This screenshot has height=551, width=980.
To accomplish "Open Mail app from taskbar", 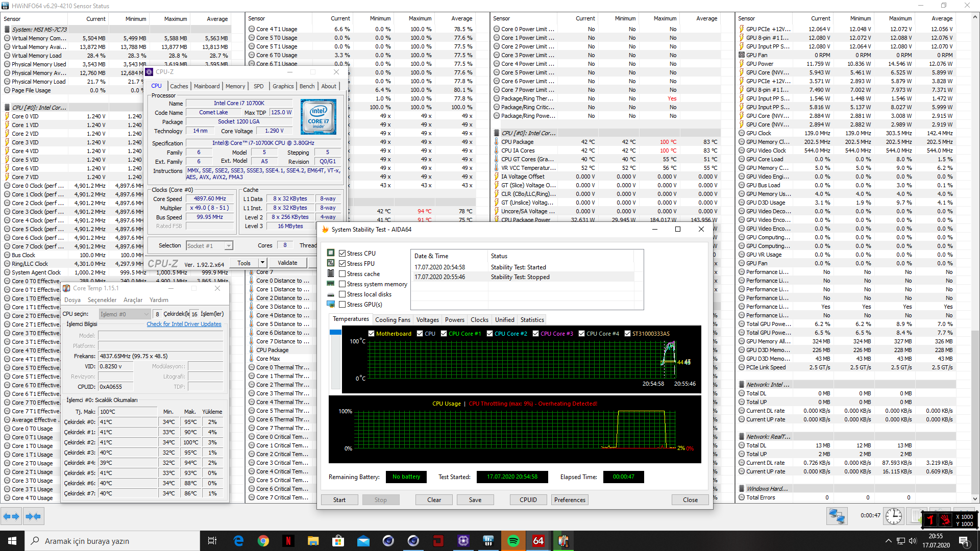I will click(363, 541).
